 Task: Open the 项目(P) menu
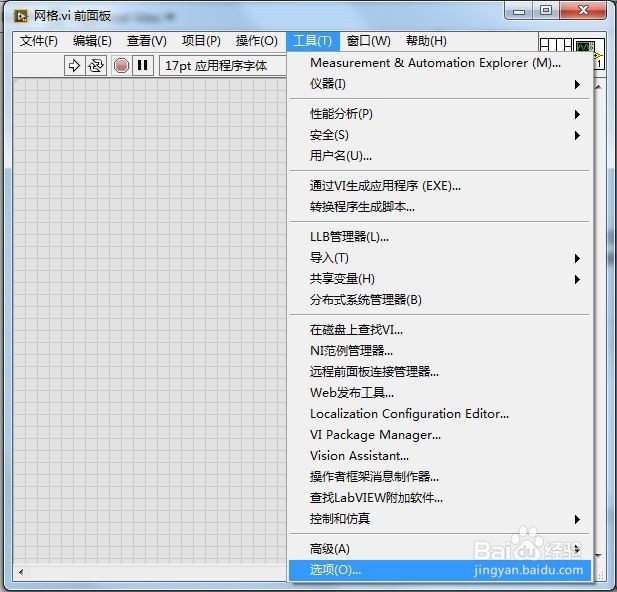(201, 41)
